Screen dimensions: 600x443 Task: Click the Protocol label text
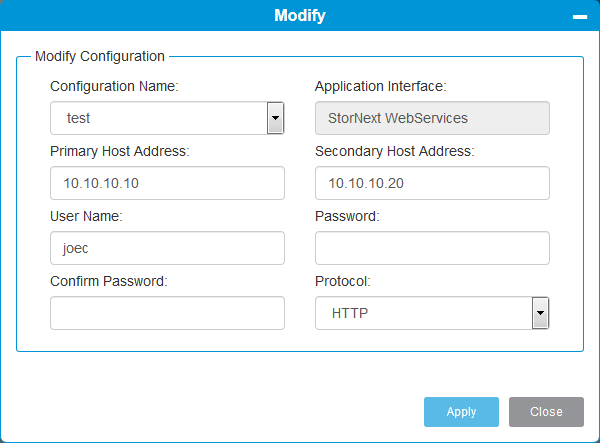click(342, 282)
